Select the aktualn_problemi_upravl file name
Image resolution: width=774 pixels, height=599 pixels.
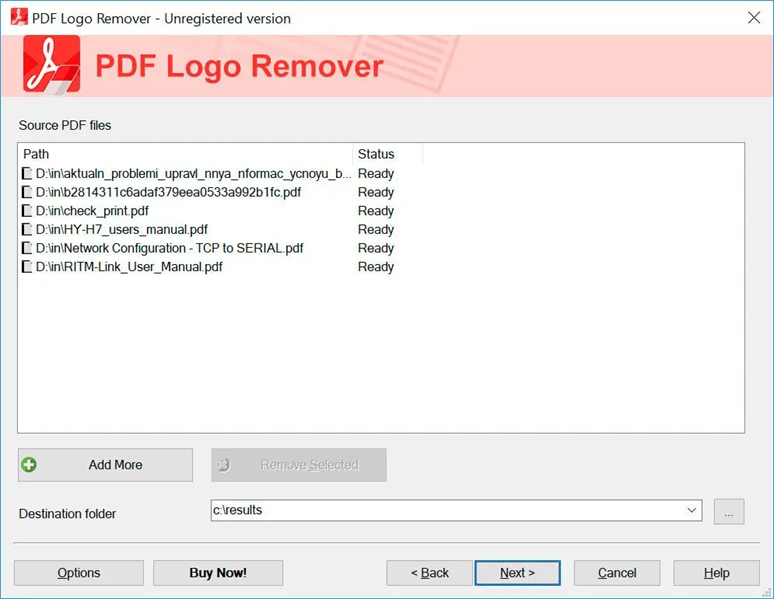click(194, 173)
